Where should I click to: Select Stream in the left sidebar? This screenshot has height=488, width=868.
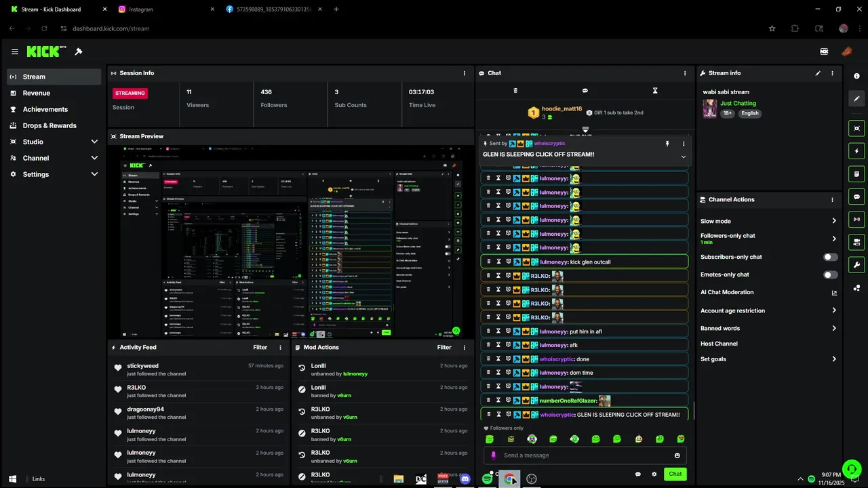point(54,77)
